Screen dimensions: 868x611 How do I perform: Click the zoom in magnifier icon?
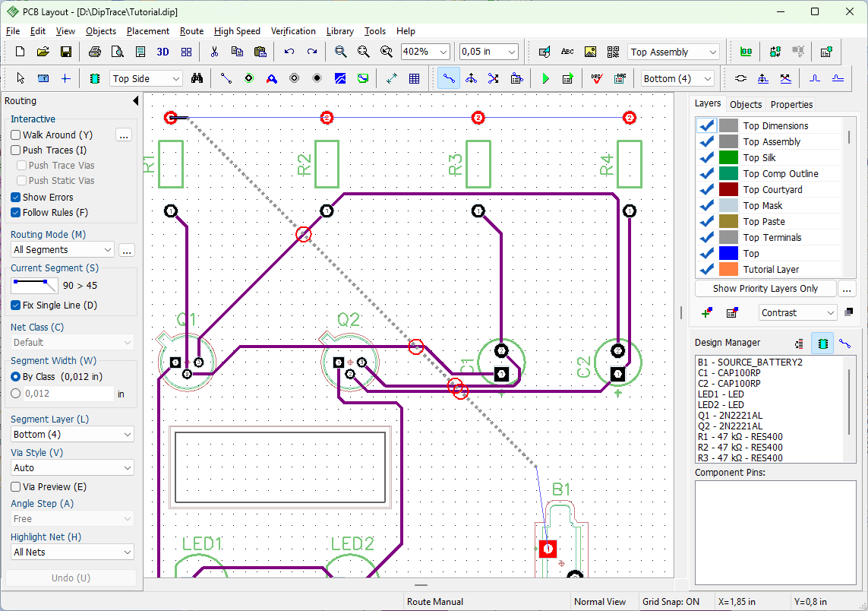pyautogui.click(x=340, y=52)
